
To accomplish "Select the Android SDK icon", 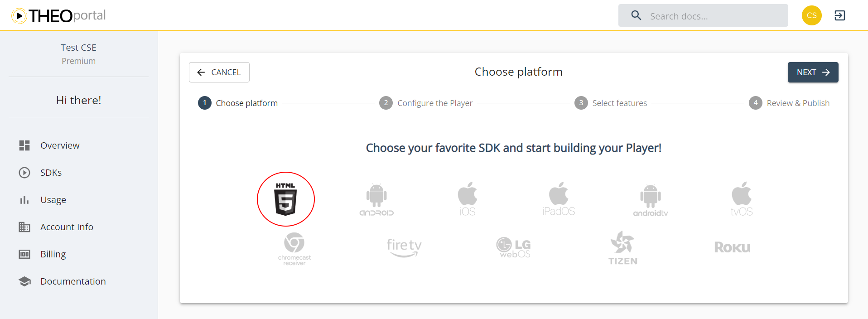I will (376, 198).
